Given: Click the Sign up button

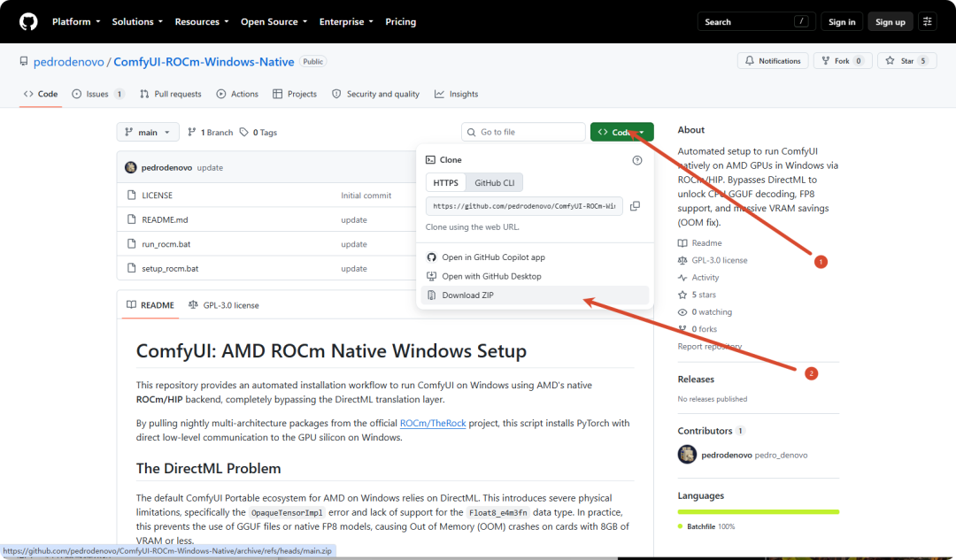Looking at the screenshot, I should (x=890, y=22).
